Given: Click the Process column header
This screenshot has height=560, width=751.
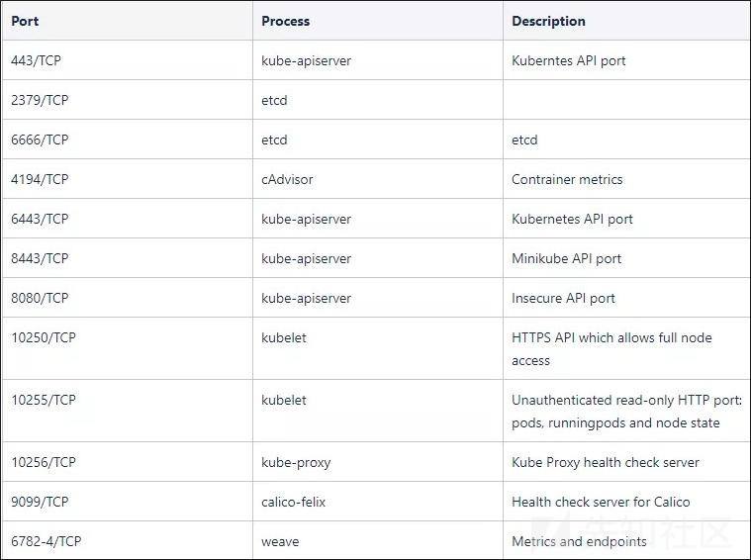Looking at the screenshot, I should (285, 21).
